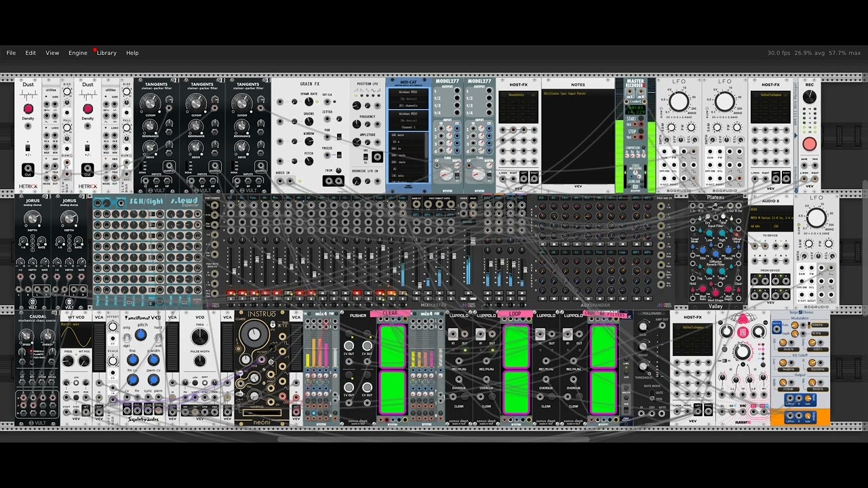Screen dimensions: 868x488
Task: Click OUTPUT jack on rightmost Tangents filter
Action: pos(260,167)
